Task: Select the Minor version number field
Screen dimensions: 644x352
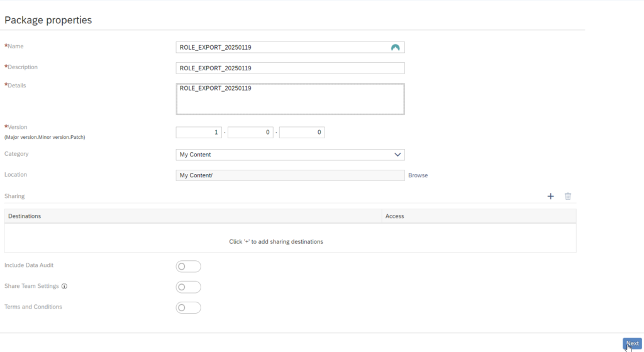Action: click(250, 133)
